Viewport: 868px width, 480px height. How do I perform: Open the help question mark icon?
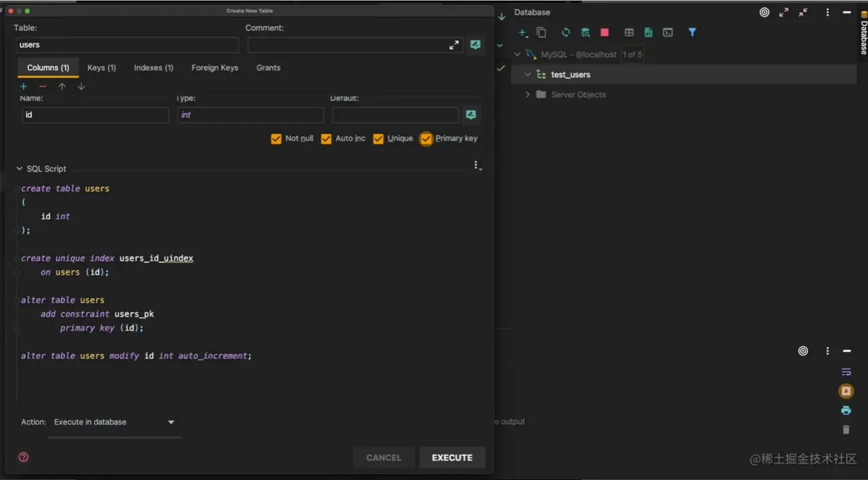tap(24, 457)
